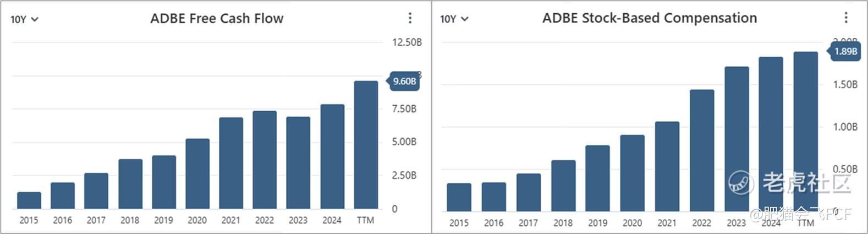
Task: Open the Stock-Based Compensation 10Y range dropdown
Action: (454, 19)
